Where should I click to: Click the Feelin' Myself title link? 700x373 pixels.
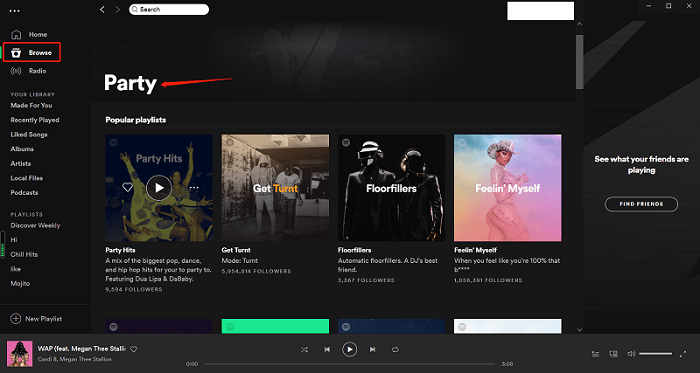[475, 250]
